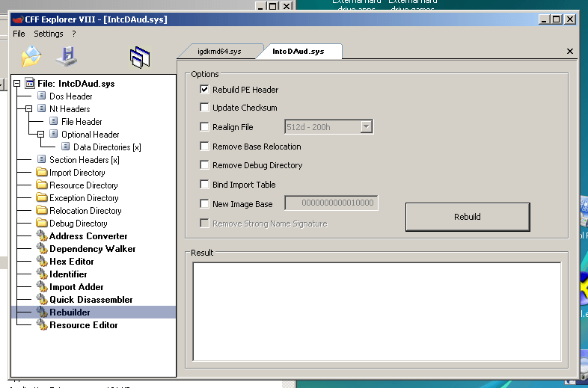Viewport: 588px width, 388px height.
Task: Open the Address Converter tool
Action: pos(88,236)
